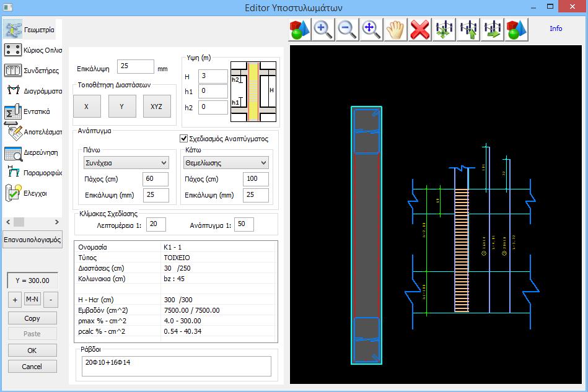Click the Cancel button
Screen dimensions: 588x392
tap(32, 367)
